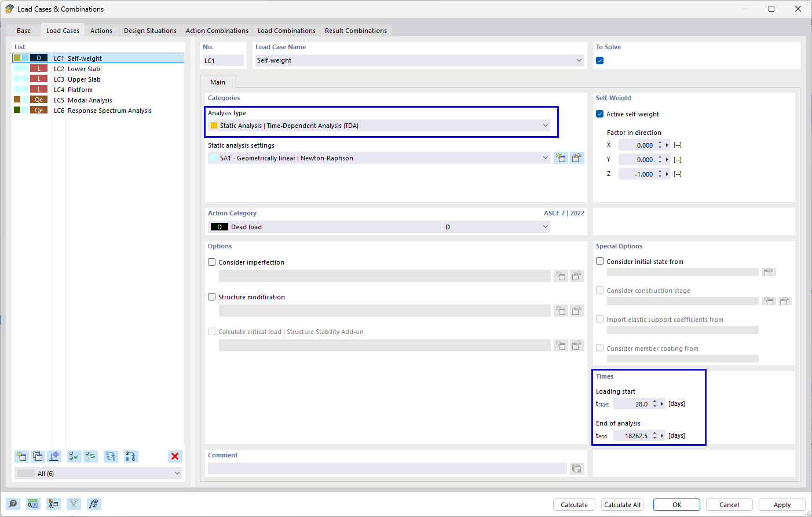Screen dimensions: 812x517
Task: Open the edit formulas (fx) icon
Action: click(93, 504)
